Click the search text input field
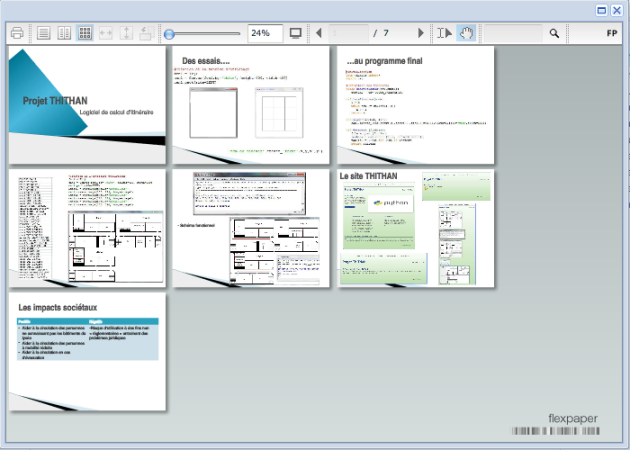The width and height of the screenshot is (630, 450). pos(513,33)
